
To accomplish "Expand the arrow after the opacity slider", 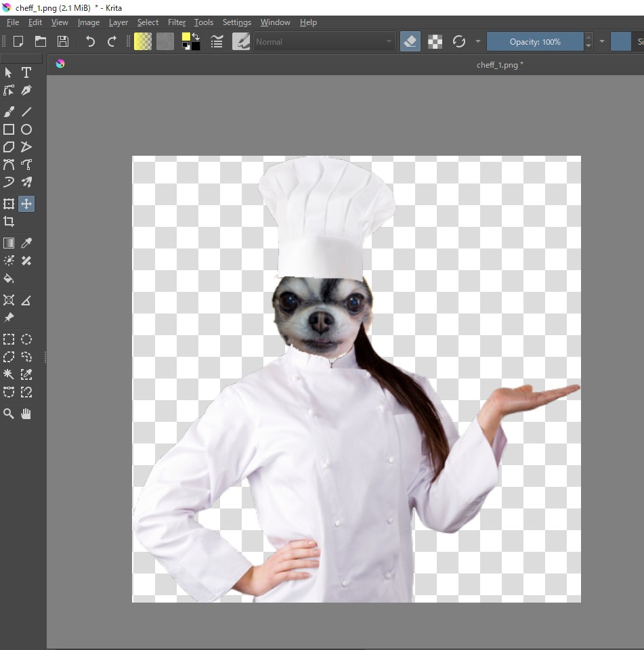I will click(x=602, y=41).
